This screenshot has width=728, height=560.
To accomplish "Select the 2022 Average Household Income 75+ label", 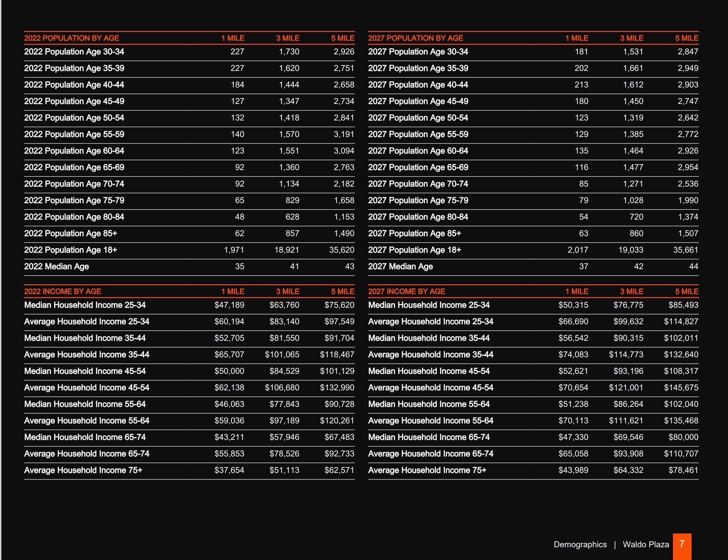I will 83,470.
